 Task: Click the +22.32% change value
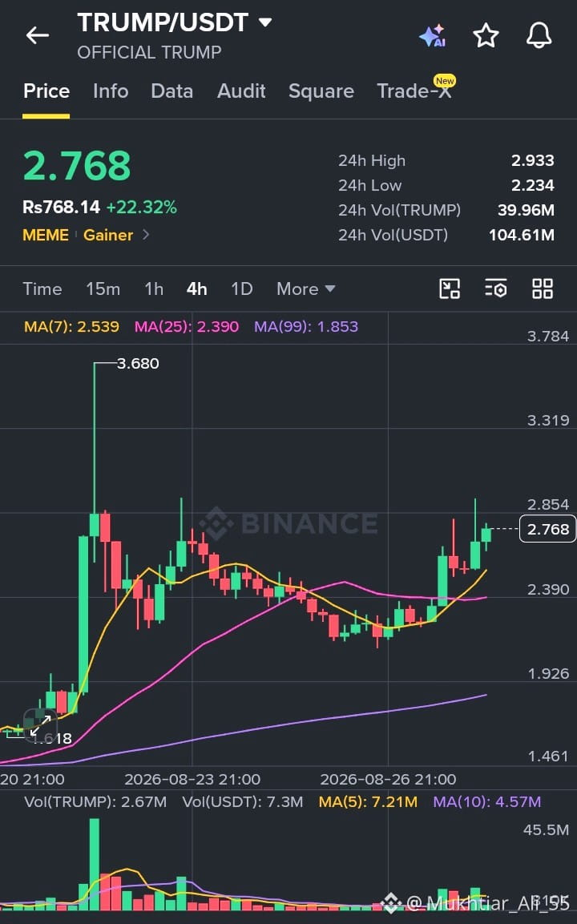click(142, 207)
